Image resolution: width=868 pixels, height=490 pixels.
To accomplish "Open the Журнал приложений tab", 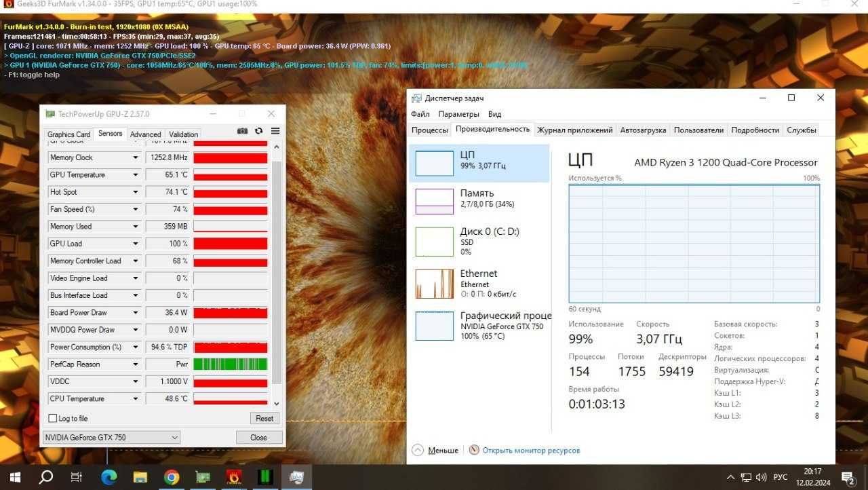I will 575,130.
